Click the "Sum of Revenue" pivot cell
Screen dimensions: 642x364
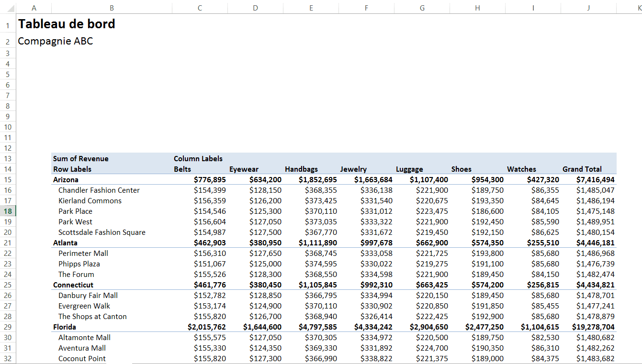point(81,158)
